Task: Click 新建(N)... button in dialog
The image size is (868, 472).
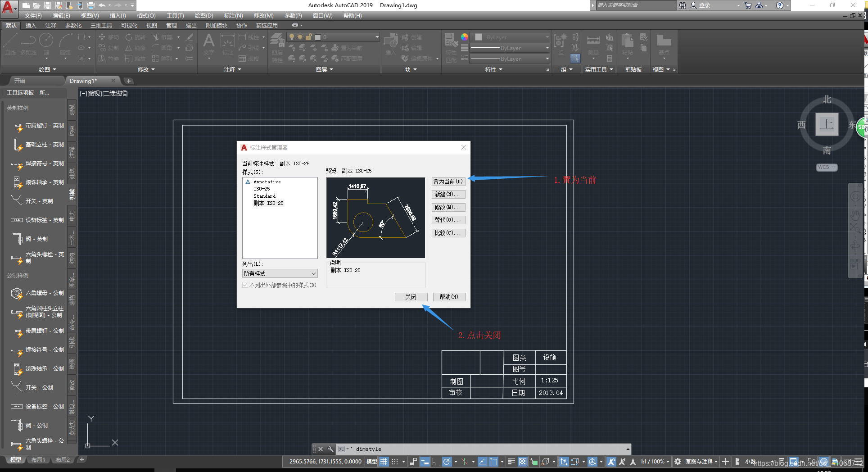Action: point(448,194)
